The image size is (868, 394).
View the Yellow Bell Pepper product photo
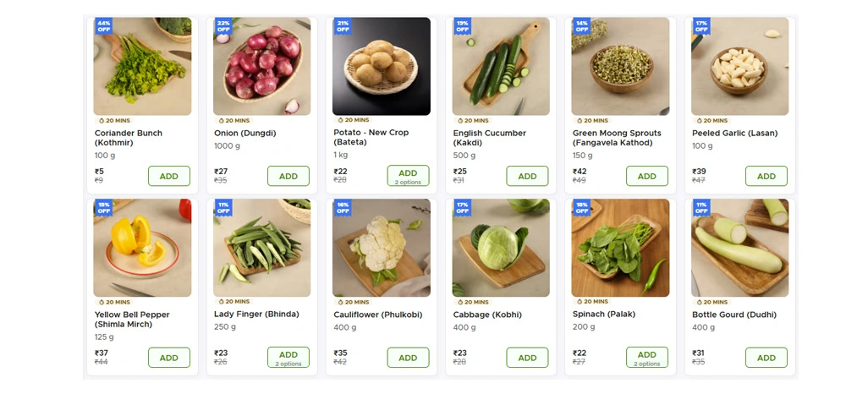pyautogui.click(x=142, y=248)
